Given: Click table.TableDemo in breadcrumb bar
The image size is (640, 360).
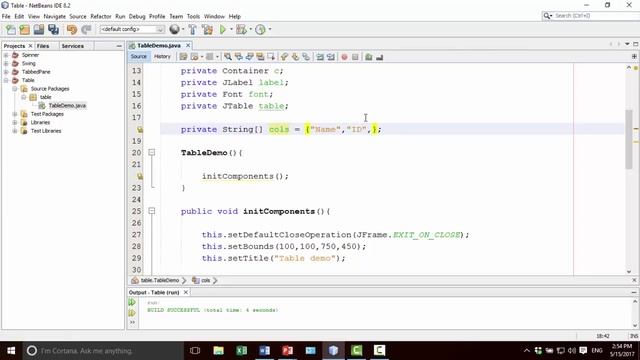Looking at the screenshot, I should (160, 280).
